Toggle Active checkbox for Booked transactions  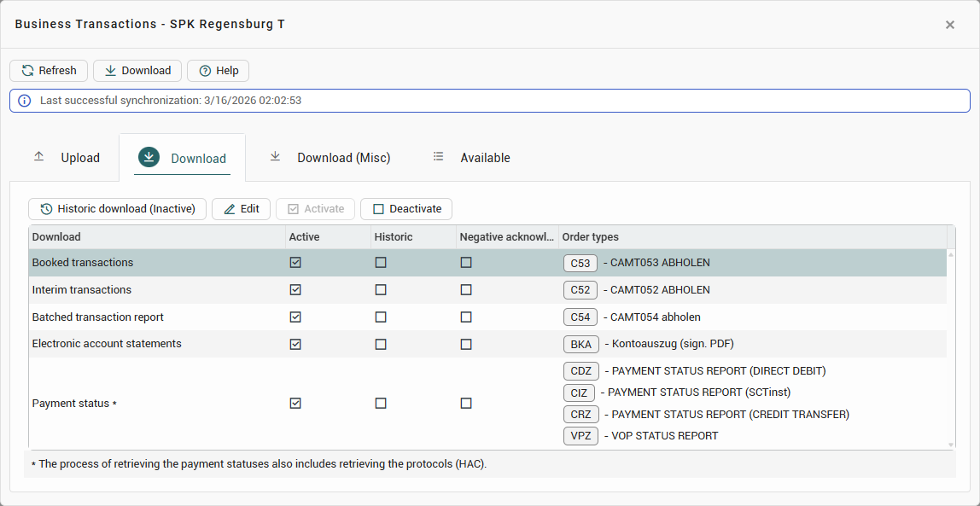coord(295,263)
